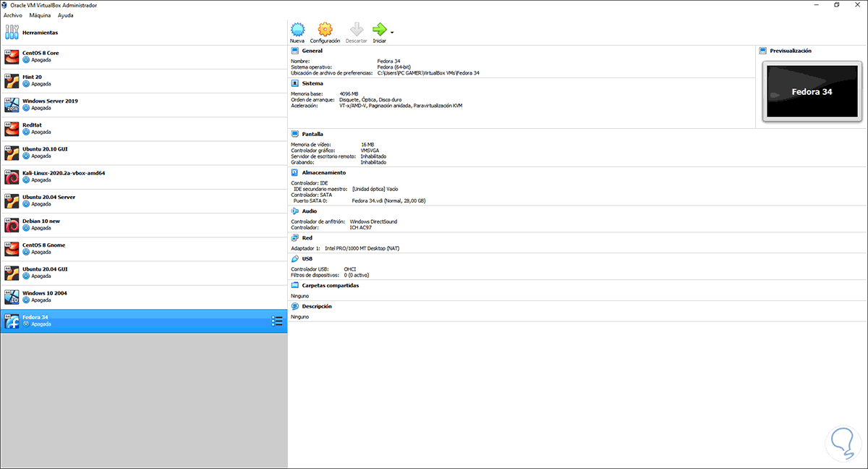Expand the Iniciar dropdown arrow

point(392,32)
